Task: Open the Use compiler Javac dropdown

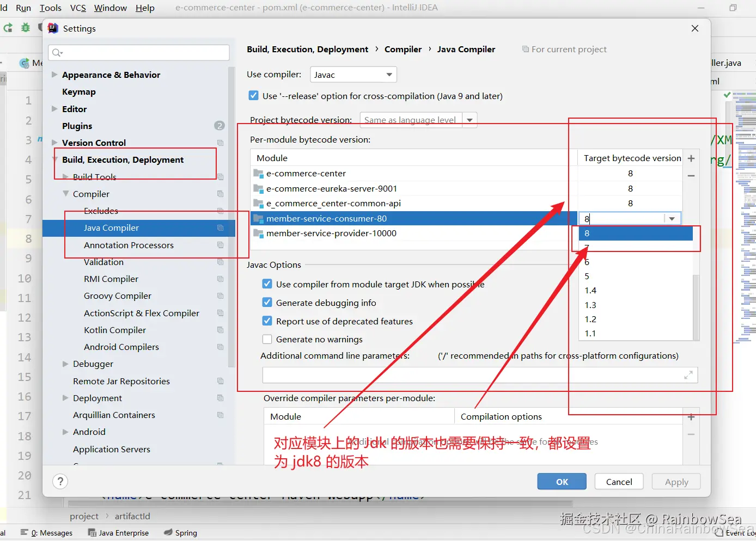Action: tap(353, 75)
